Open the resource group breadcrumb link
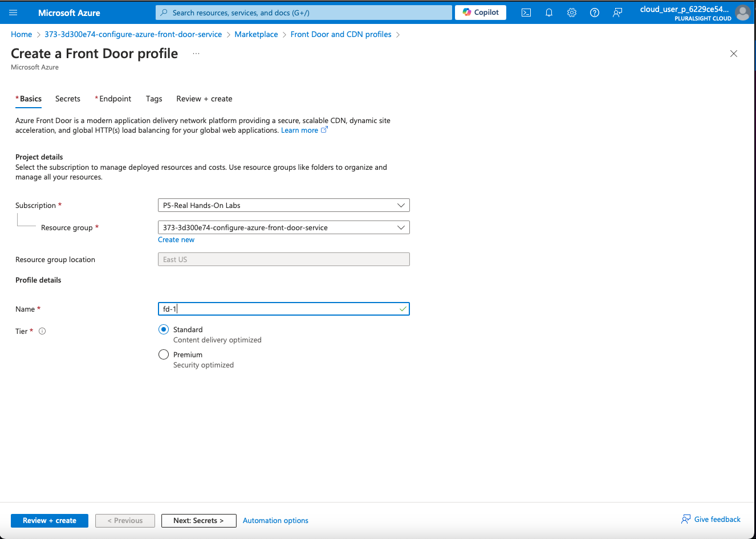756x539 pixels. [133, 34]
